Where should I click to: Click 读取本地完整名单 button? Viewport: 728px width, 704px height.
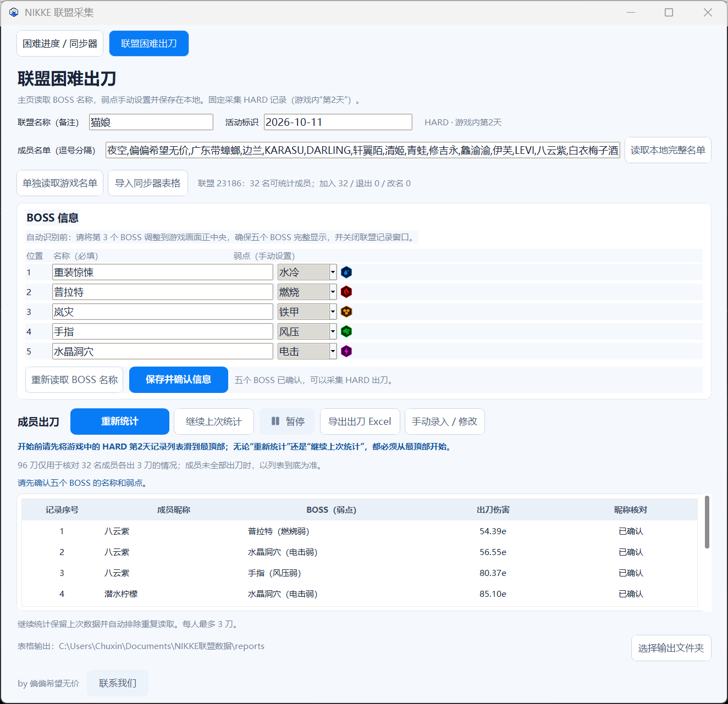(668, 150)
